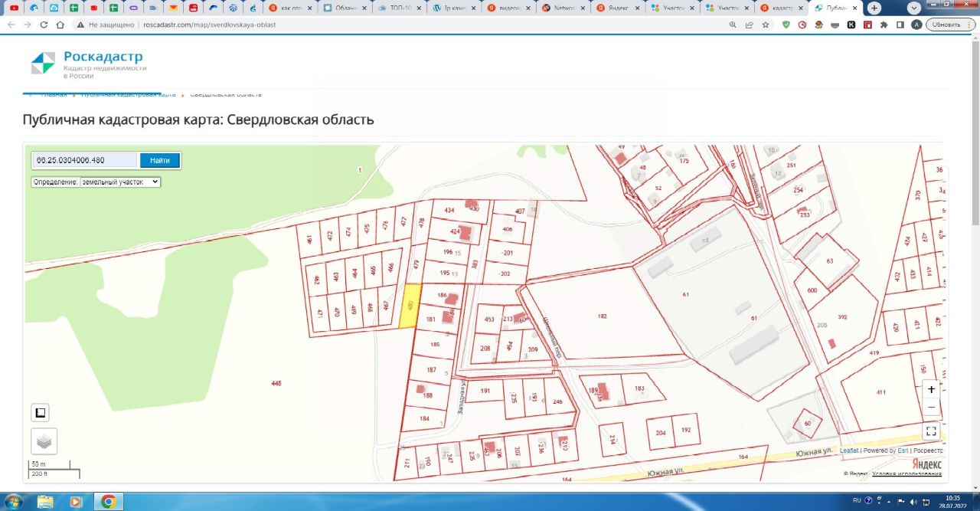Screen dimensions: 980x511
Task: Click the cadastral number search field
Action: [85, 160]
